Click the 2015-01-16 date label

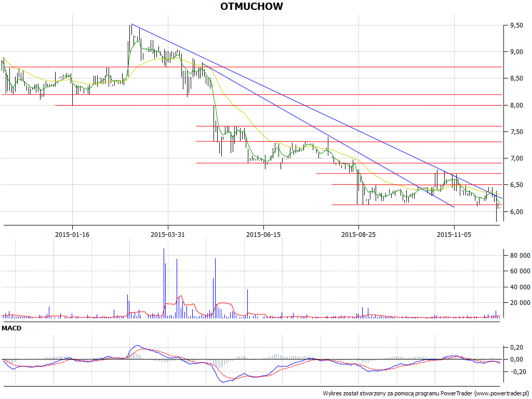(72, 234)
